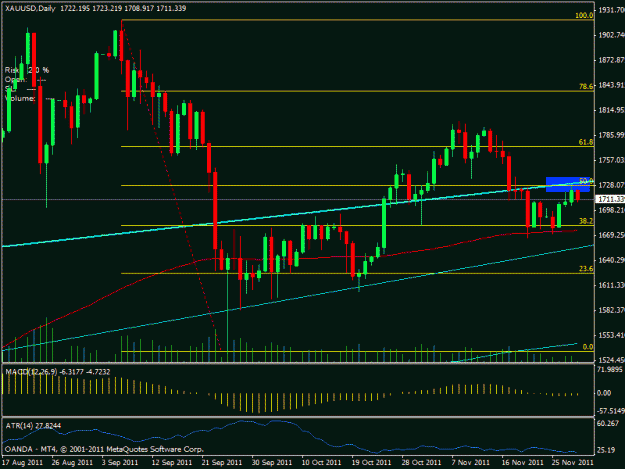
Task: Click the 7 Nov 2011 date label
Action: (x=470, y=462)
